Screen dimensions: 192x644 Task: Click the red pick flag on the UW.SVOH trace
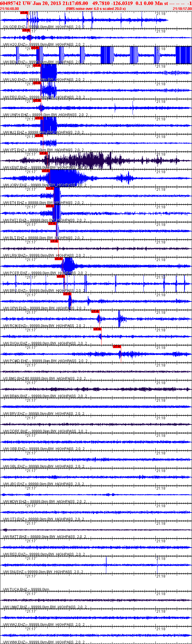97,329
